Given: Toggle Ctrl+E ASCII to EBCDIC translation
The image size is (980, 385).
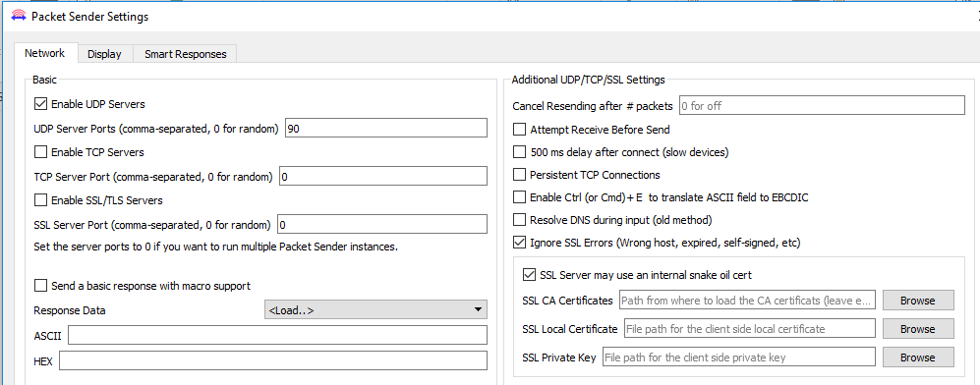Looking at the screenshot, I should coord(519,197).
